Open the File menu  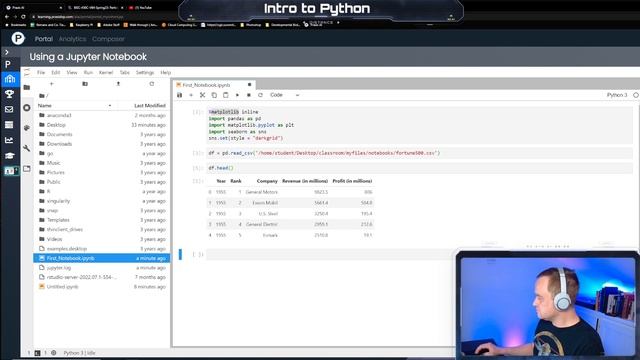41,72
